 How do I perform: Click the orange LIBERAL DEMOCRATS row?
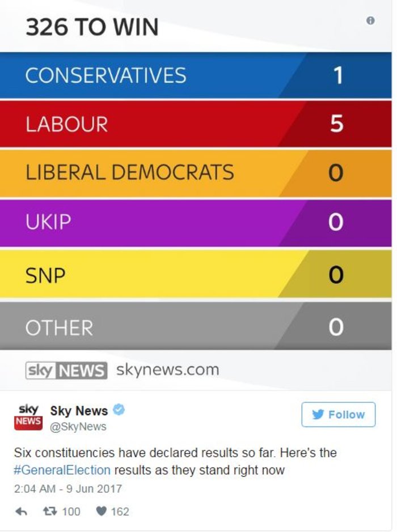coord(196,172)
